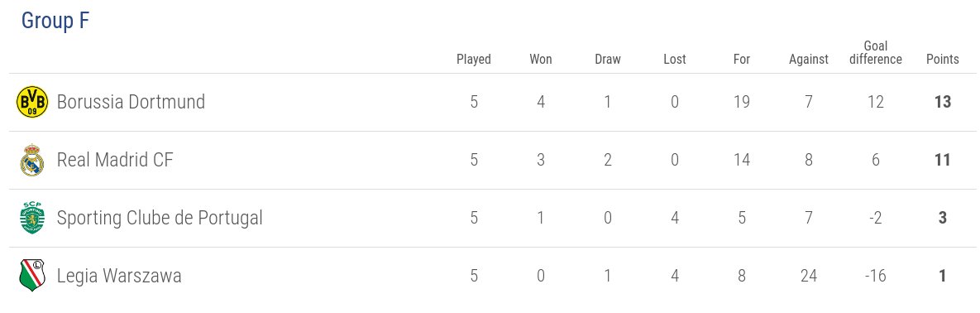Open the Sporting Clube de Portugal team link
This screenshot has width=980, height=313.
(160, 218)
